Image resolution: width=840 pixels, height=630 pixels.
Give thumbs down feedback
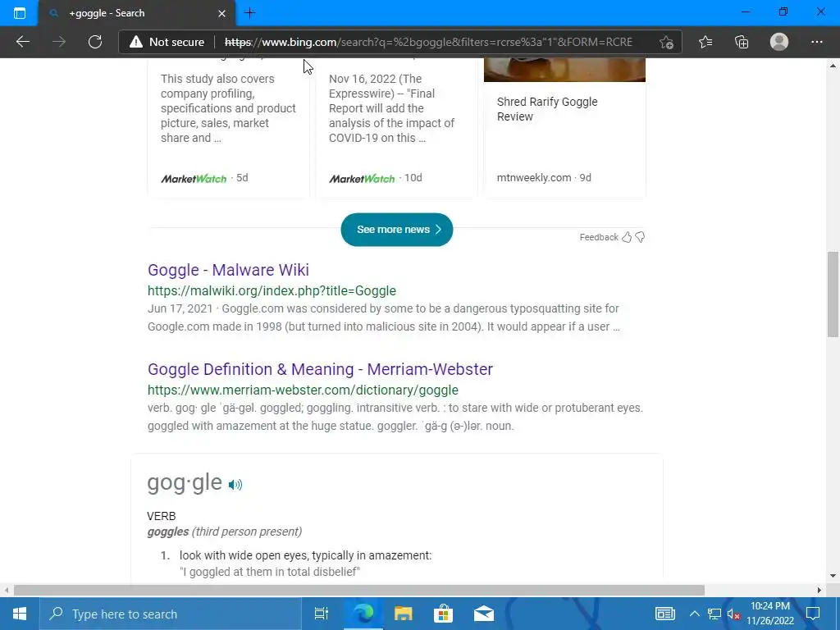tap(640, 237)
